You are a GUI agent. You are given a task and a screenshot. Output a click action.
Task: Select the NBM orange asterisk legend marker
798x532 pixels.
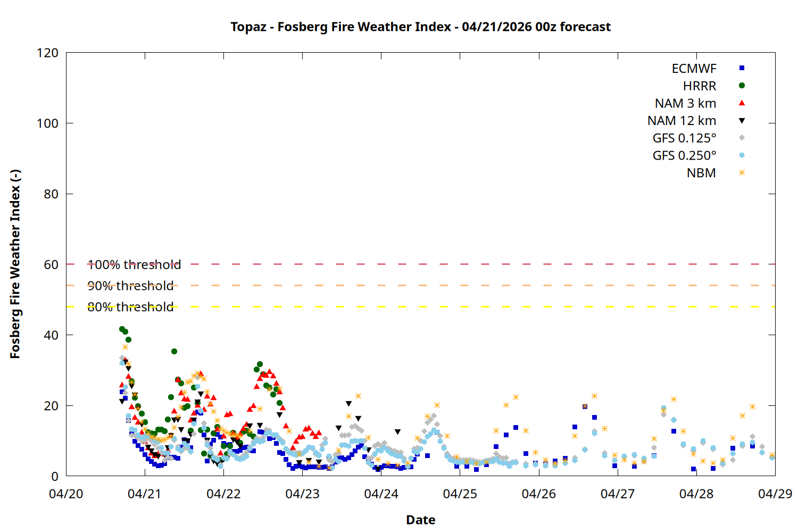pos(742,173)
